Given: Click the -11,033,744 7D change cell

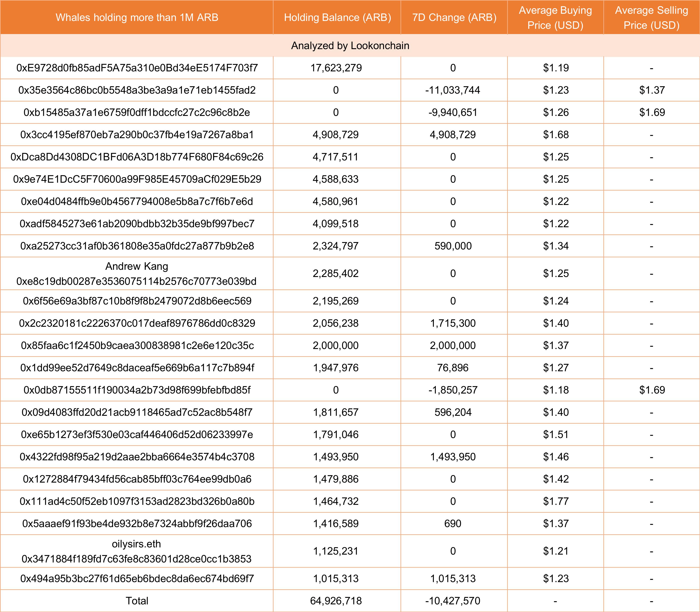Looking at the screenshot, I should [453, 90].
